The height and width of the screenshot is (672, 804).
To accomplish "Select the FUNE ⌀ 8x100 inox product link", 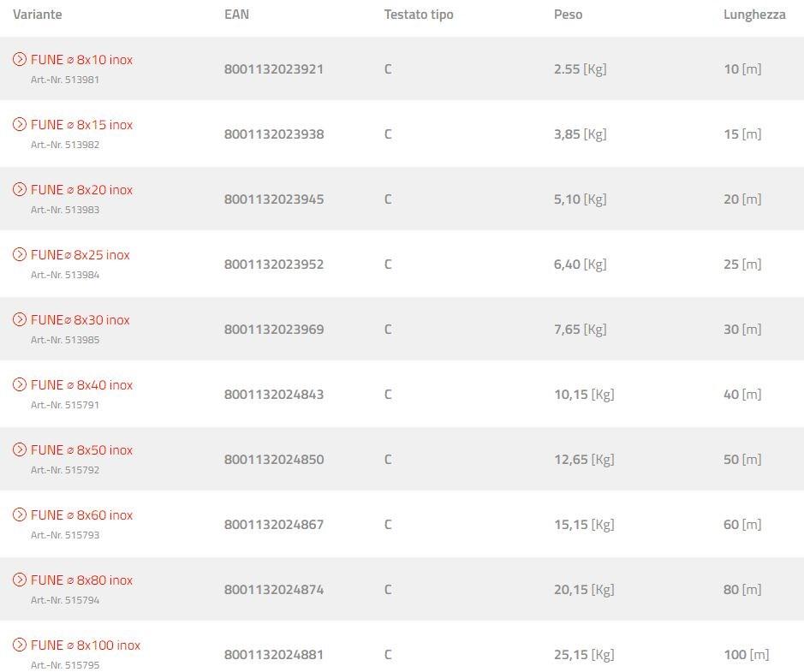I will click(86, 645).
